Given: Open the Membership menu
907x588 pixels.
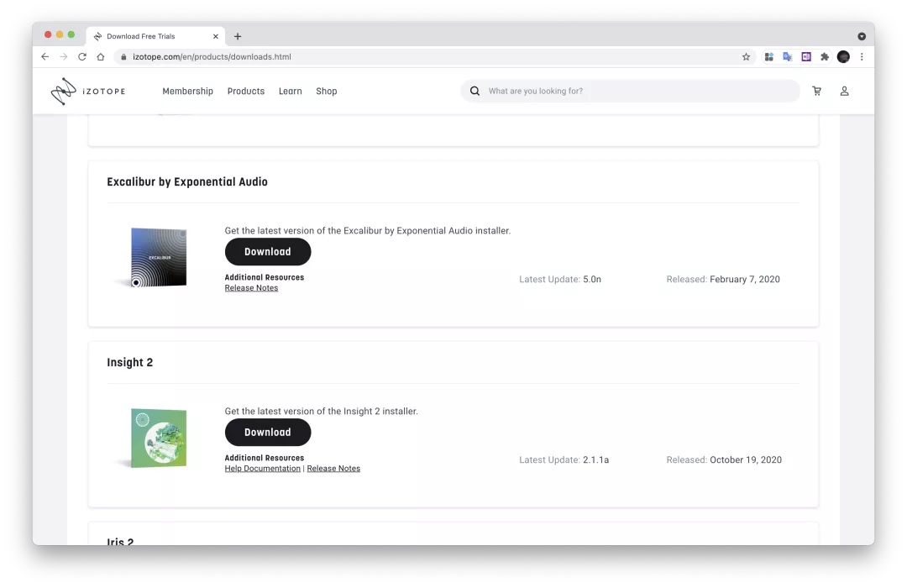Looking at the screenshot, I should (187, 91).
